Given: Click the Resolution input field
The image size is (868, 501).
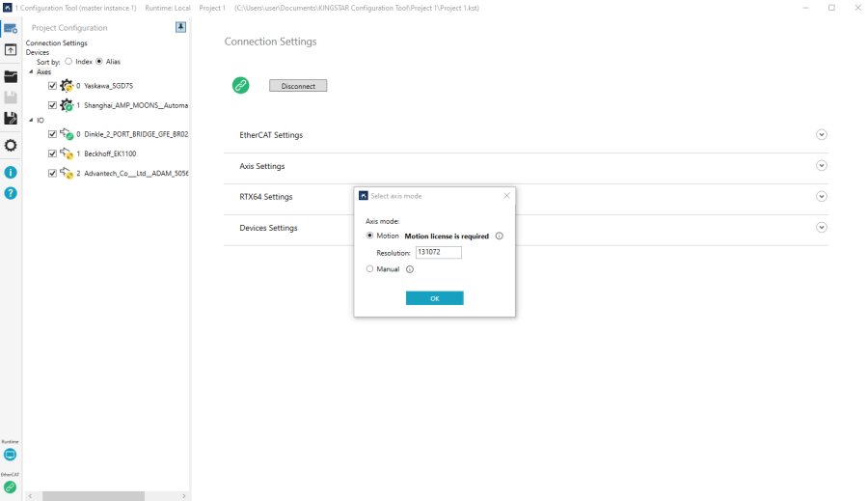Looking at the screenshot, I should 439,253.
